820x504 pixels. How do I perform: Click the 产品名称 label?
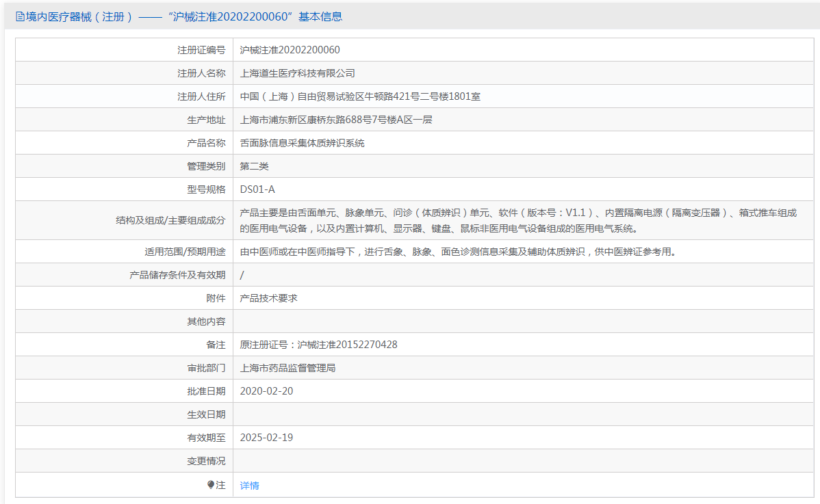[206, 142]
